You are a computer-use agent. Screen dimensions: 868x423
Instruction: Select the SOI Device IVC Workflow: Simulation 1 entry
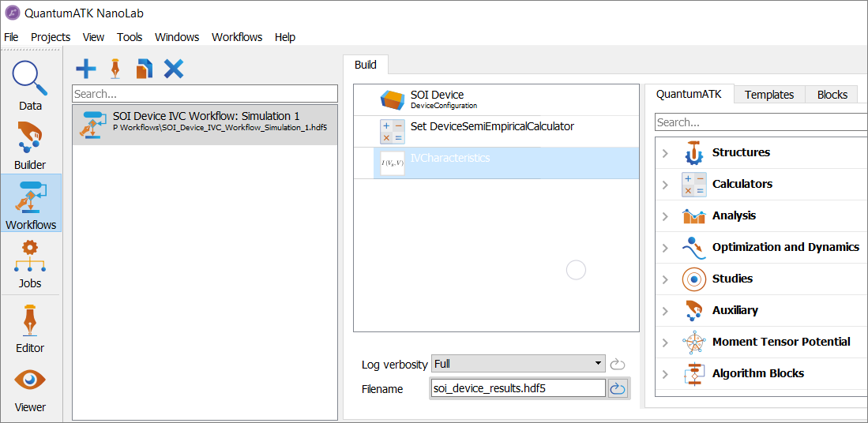pos(205,125)
